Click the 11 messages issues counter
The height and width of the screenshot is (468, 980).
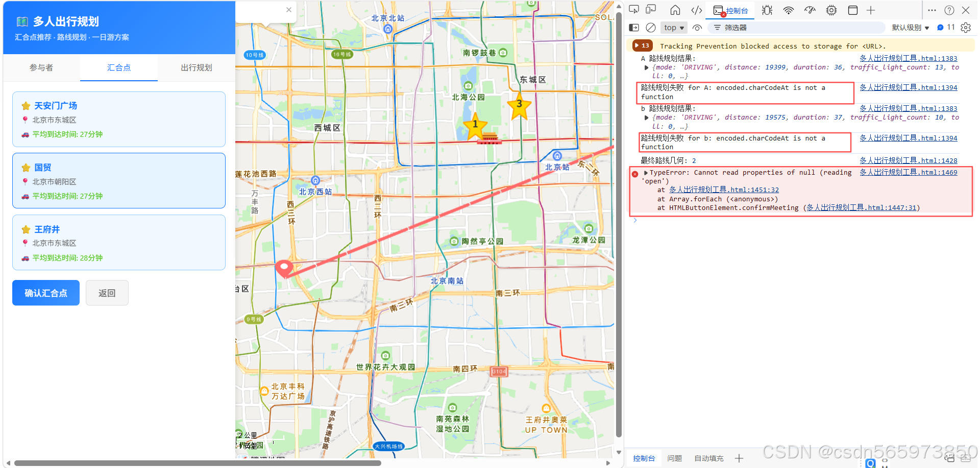[946, 27]
